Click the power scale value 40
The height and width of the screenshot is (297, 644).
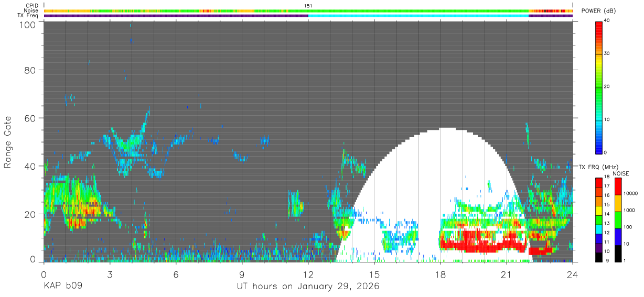tap(607, 20)
